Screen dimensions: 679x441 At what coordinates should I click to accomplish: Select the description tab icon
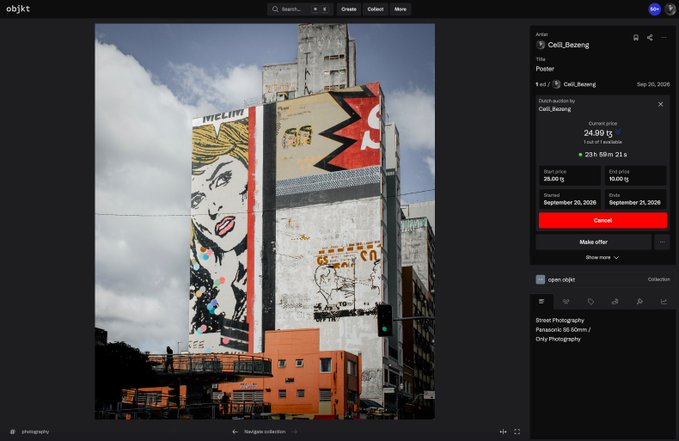click(541, 302)
